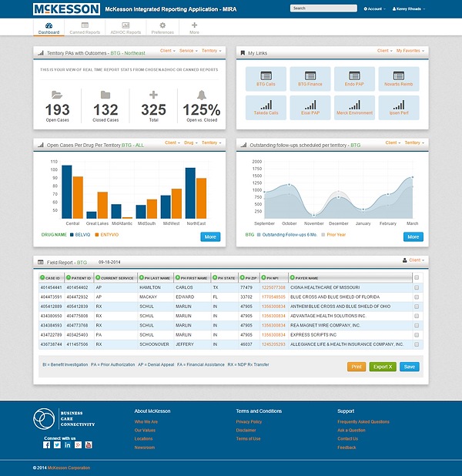Click the green sort icon on PH STATE column
Screen dimensions: 462x476
(215, 277)
